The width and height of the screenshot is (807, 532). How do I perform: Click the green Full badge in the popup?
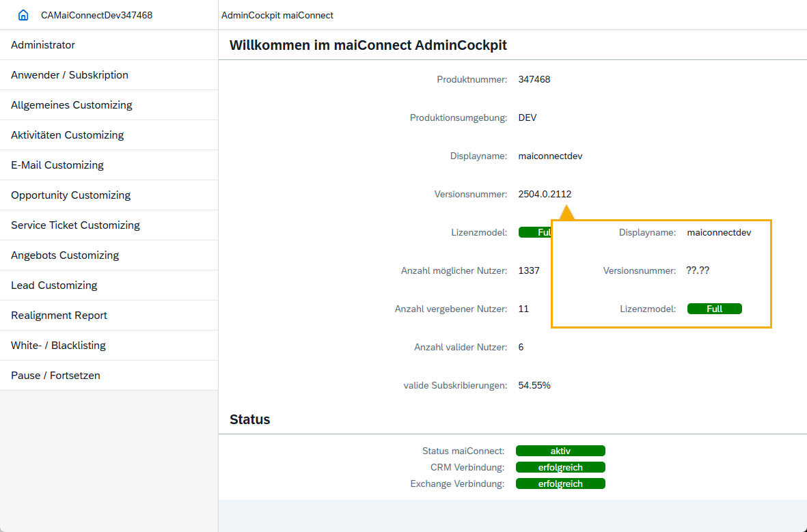pos(714,309)
